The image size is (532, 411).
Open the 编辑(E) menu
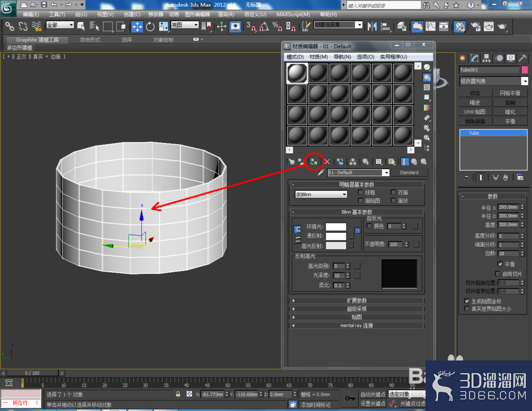30,14
